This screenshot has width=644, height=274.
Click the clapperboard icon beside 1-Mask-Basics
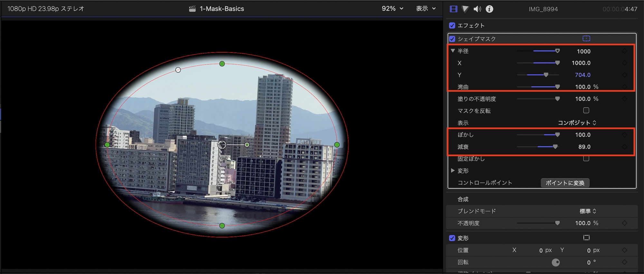[x=192, y=9]
